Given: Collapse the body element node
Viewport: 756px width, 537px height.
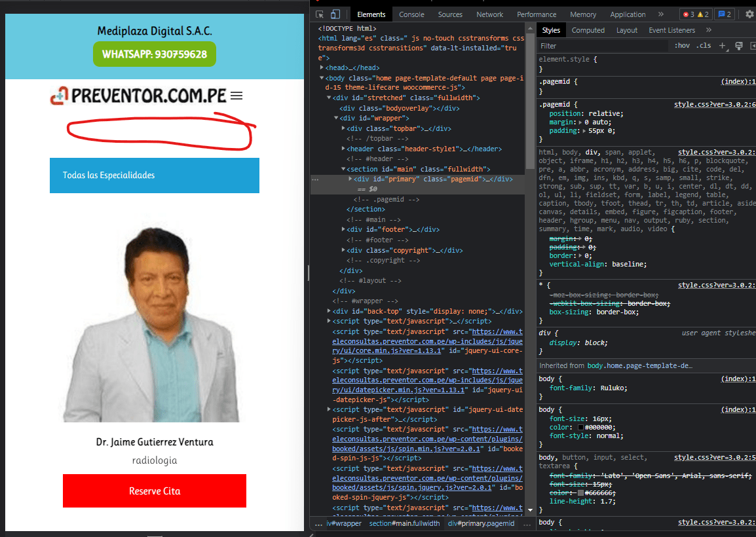Looking at the screenshot, I should click(322, 78).
